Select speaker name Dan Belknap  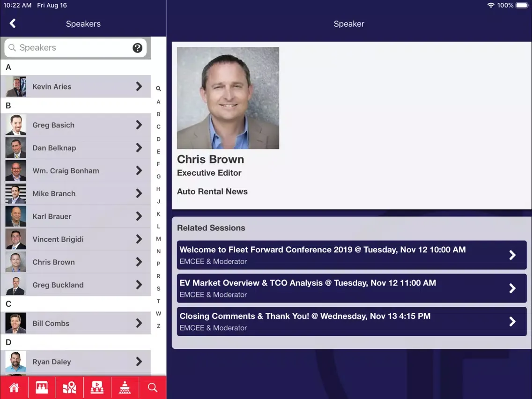click(x=54, y=148)
